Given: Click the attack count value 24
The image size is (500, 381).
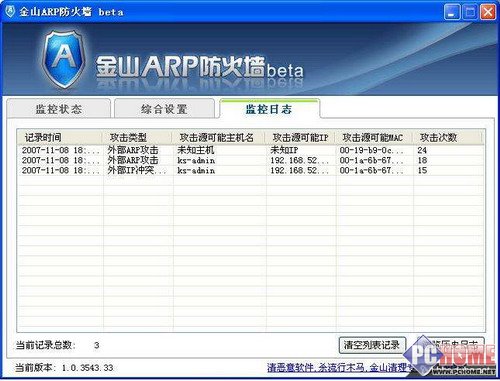Looking at the screenshot, I should click(x=422, y=150).
